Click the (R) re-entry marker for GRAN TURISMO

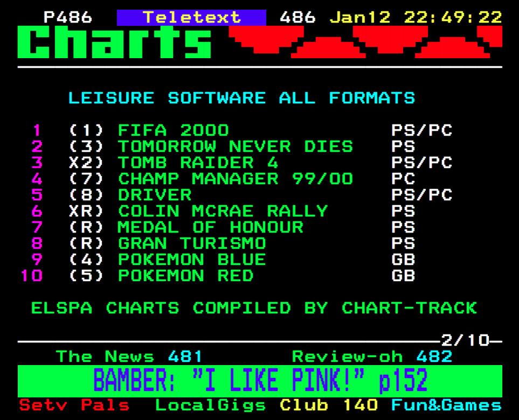pyautogui.click(x=86, y=244)
